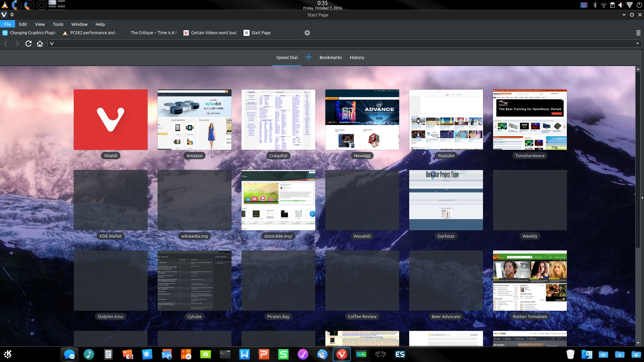Open the trash bin in the dock
The width and height of the screenshot is (644, 362).
point(571,354)
